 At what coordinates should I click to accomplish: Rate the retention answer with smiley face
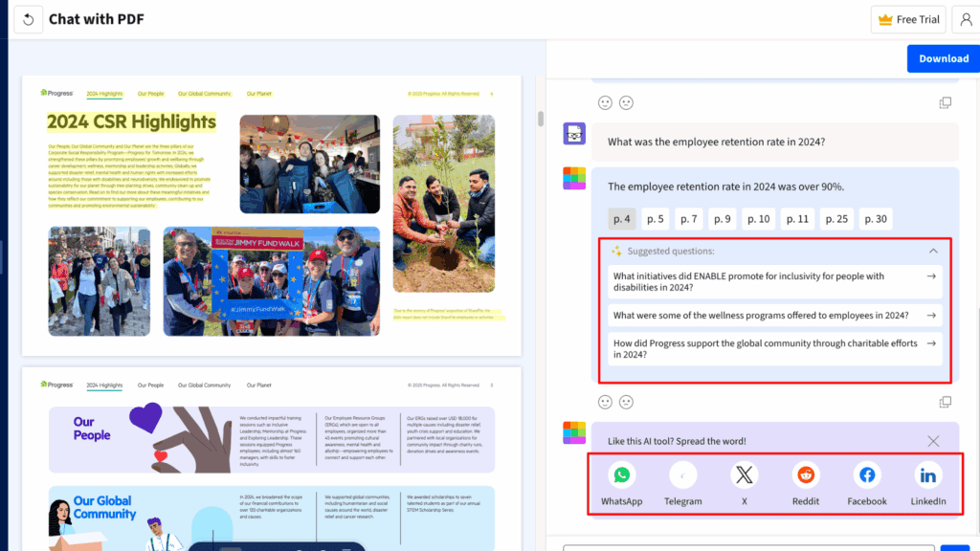605,403
